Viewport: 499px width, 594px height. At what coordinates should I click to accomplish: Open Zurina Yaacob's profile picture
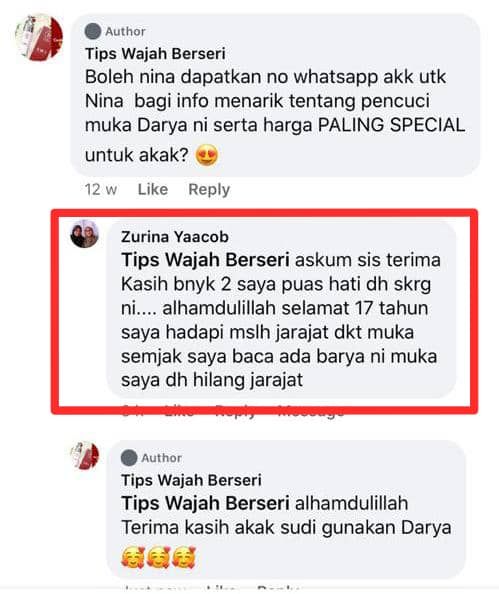pos(84,234)
